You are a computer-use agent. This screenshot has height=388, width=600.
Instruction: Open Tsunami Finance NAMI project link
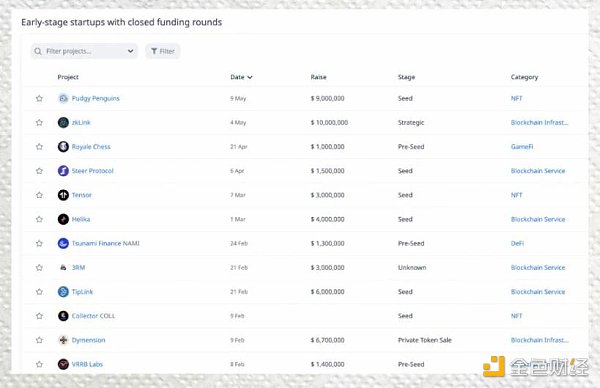(x=106, y=243)
